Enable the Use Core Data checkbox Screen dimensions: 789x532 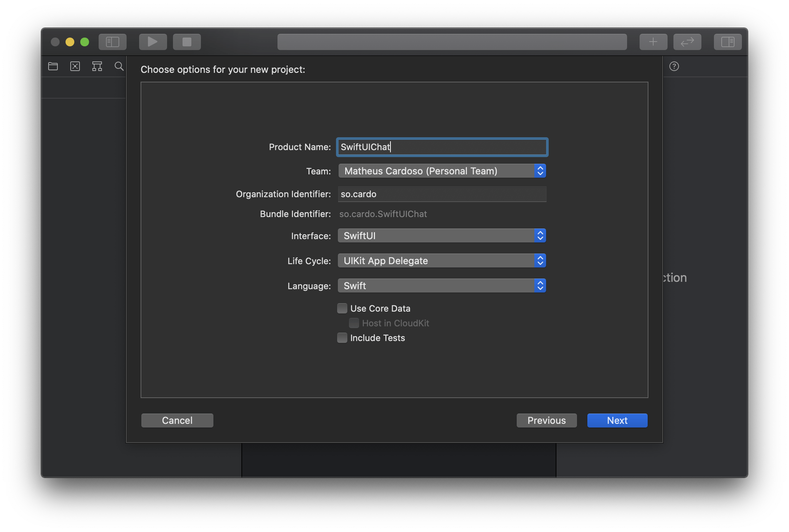[342, 308]
